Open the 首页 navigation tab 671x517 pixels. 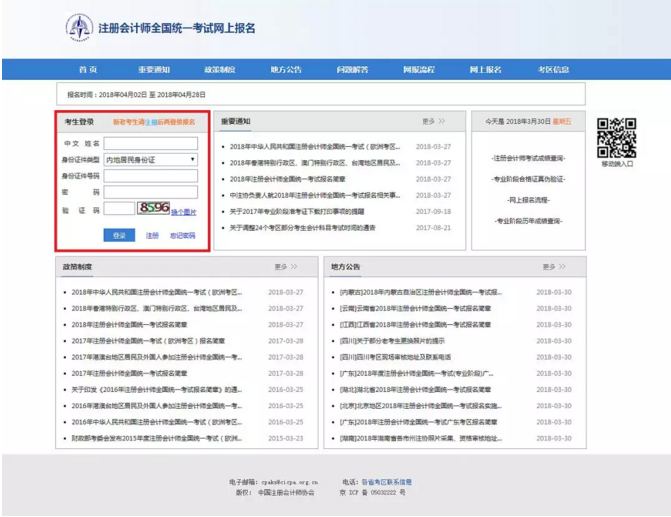(88, 69)
